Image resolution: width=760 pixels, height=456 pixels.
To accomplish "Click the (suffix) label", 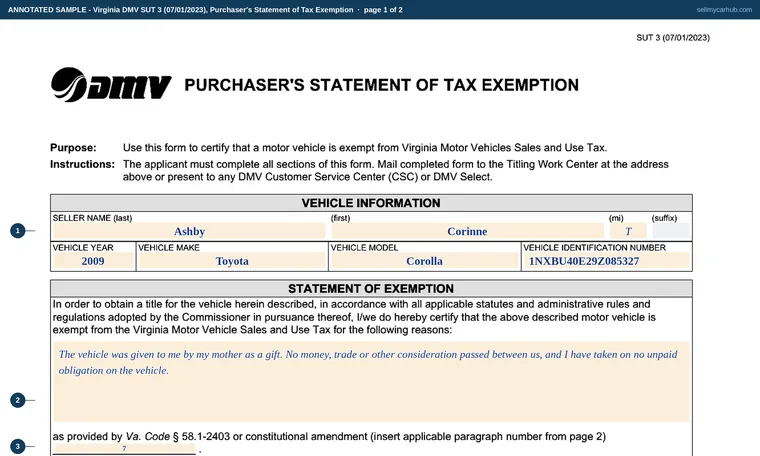I will point(664,218).
